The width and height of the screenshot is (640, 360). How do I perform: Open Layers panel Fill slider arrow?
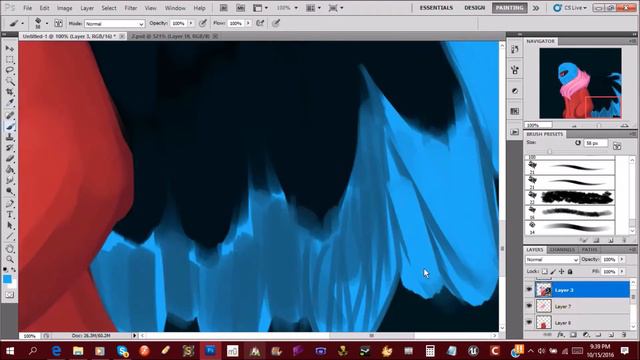(622, 271)
